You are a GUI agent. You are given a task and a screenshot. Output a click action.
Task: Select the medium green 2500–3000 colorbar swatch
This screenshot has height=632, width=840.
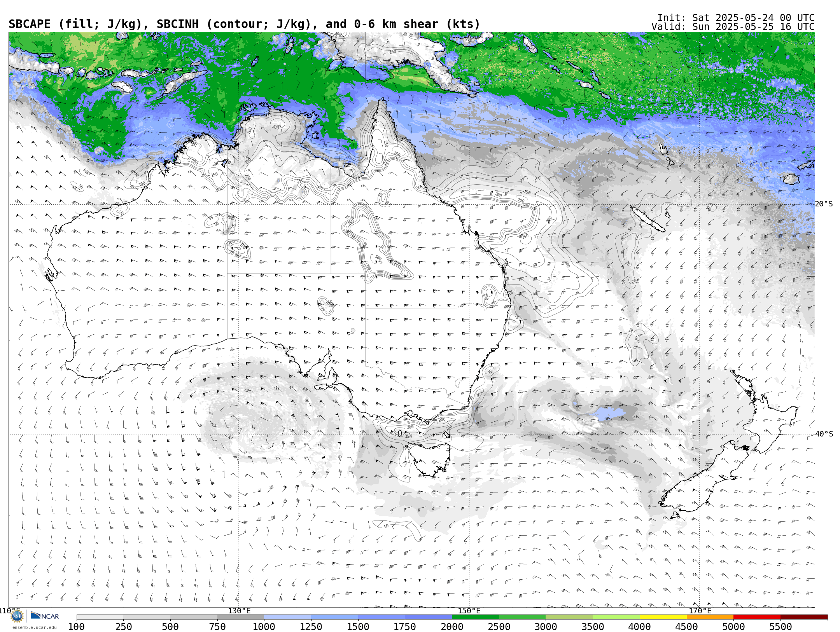pyautogui.click(x=522, y=617)
